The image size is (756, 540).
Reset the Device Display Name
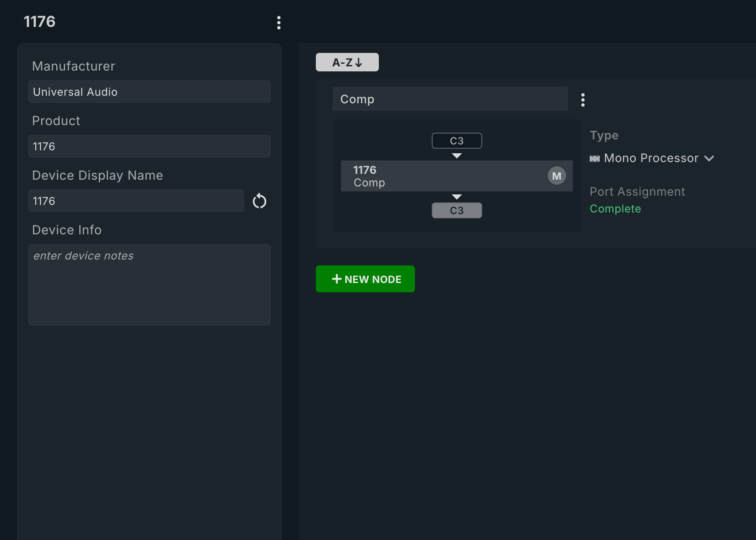[260, 201]
